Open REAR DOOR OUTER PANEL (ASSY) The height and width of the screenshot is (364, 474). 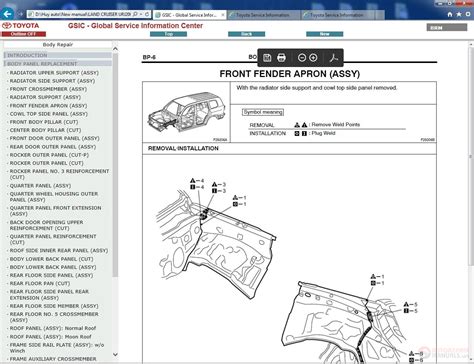53,147
